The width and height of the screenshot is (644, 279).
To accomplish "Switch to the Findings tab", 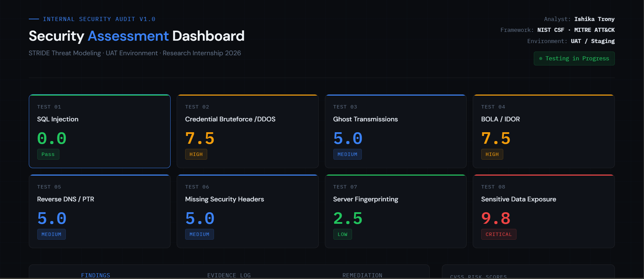I will [x=96, y=275].
